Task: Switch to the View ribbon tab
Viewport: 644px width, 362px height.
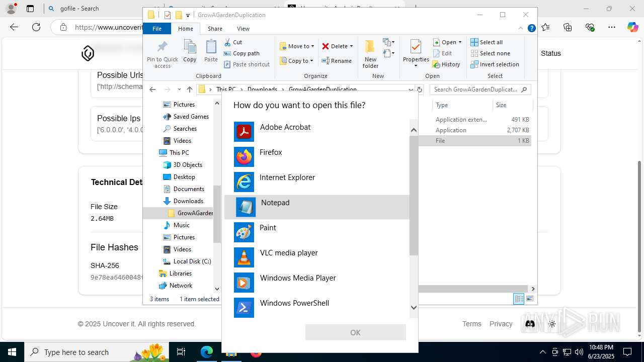Action: (243, 29)
